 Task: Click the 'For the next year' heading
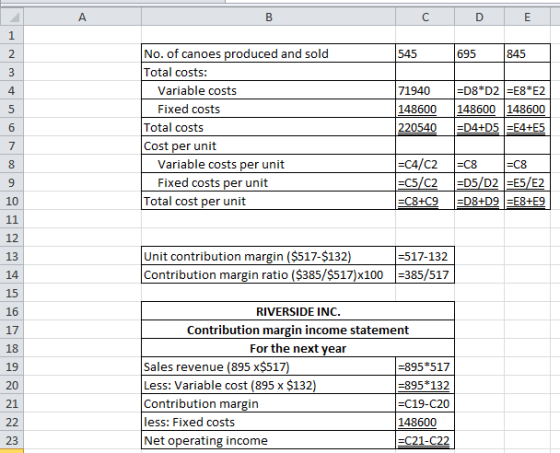click(x=298, y=348)
